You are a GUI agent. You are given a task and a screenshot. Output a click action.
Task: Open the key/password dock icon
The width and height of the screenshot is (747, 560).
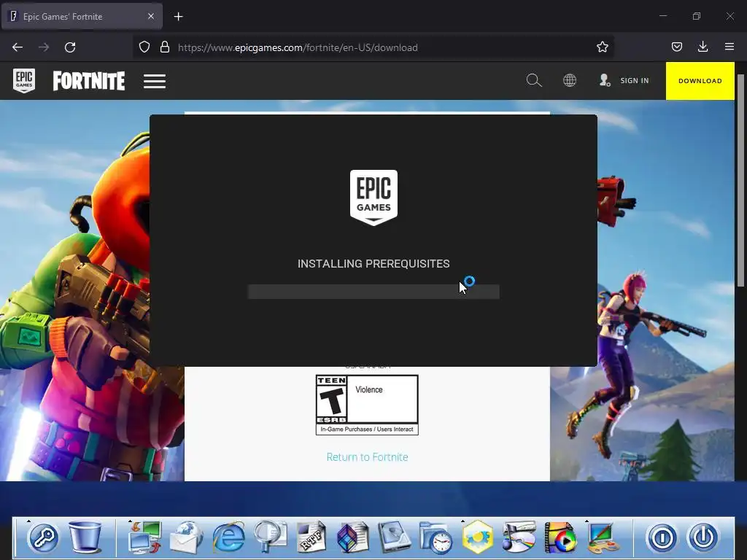[43, 537]
